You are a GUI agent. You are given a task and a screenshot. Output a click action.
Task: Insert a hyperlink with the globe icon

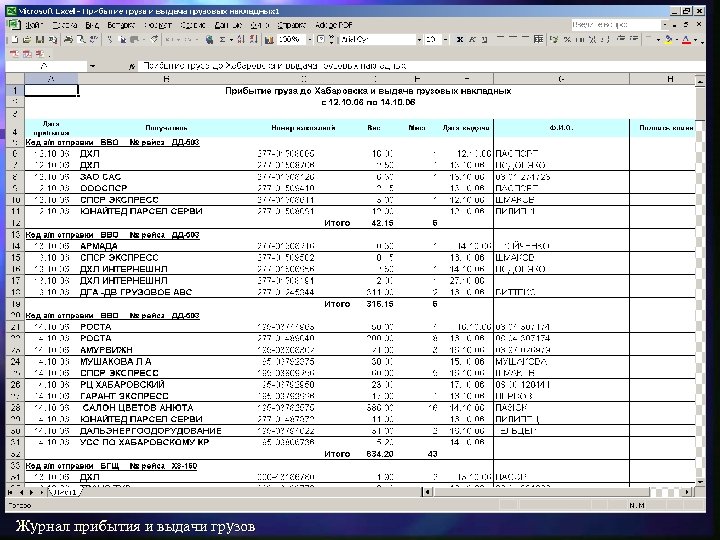209,40
